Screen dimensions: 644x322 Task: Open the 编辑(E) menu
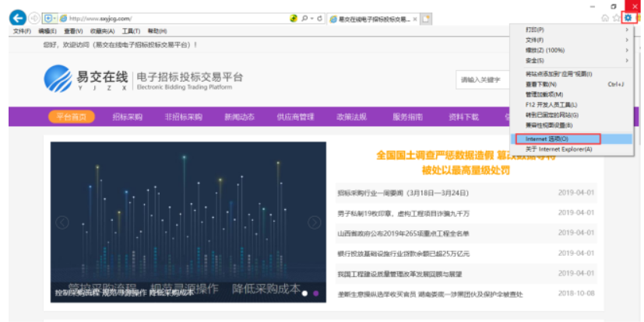pos(48,31)
